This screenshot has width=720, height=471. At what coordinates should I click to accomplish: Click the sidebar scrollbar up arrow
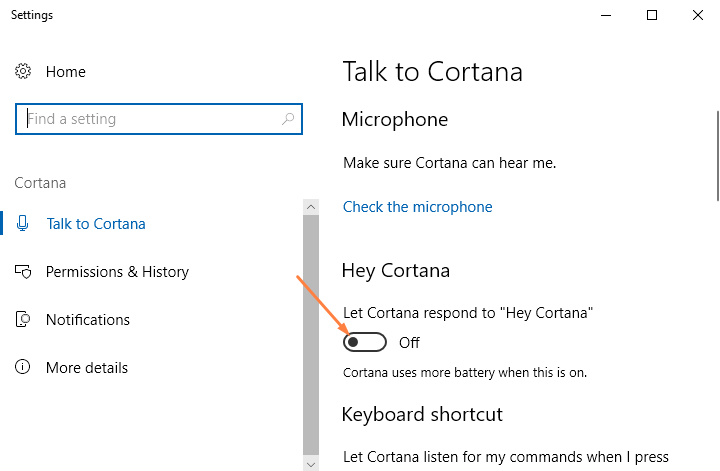coord(311,207)
